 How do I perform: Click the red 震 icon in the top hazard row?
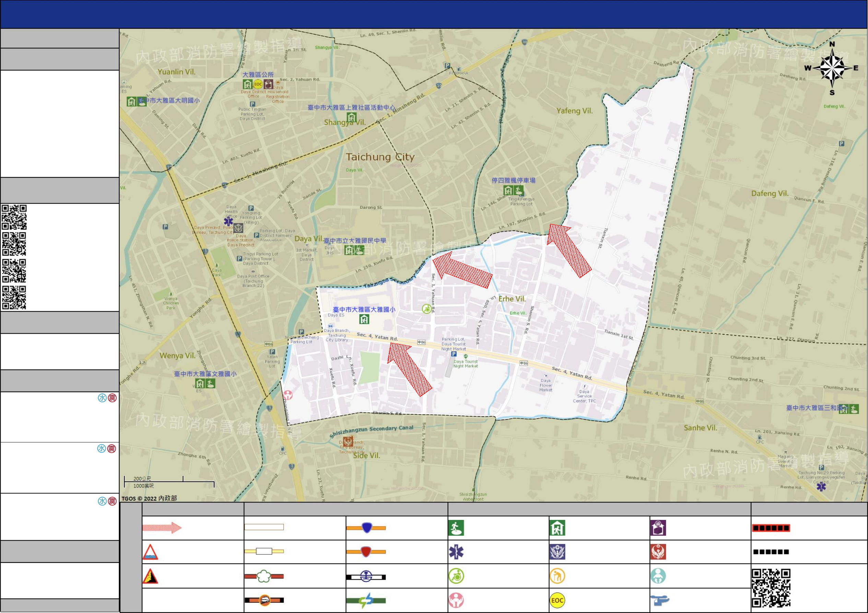[112, 398]
